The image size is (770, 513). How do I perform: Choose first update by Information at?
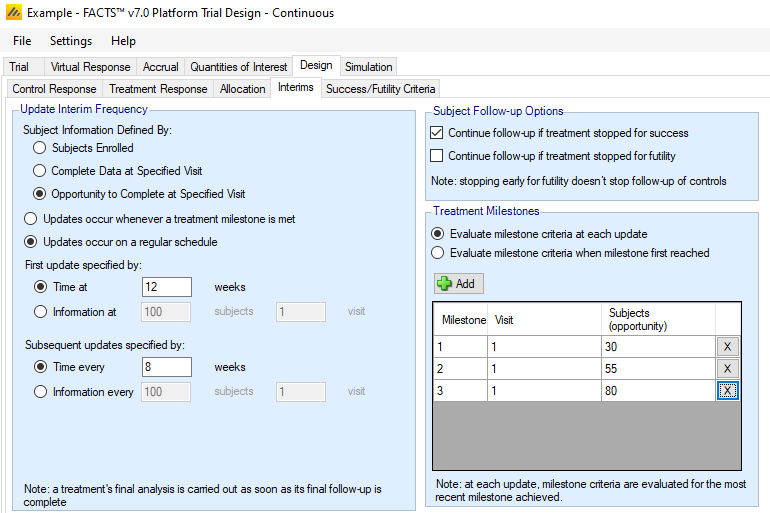pyautogui.click(x=40, y=312)
